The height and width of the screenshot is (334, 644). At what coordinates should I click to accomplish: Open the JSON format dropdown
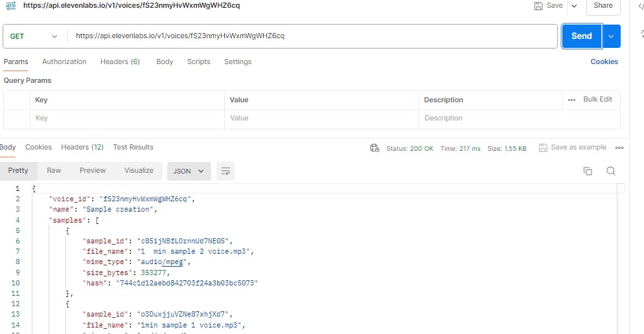tap(189, 171)
